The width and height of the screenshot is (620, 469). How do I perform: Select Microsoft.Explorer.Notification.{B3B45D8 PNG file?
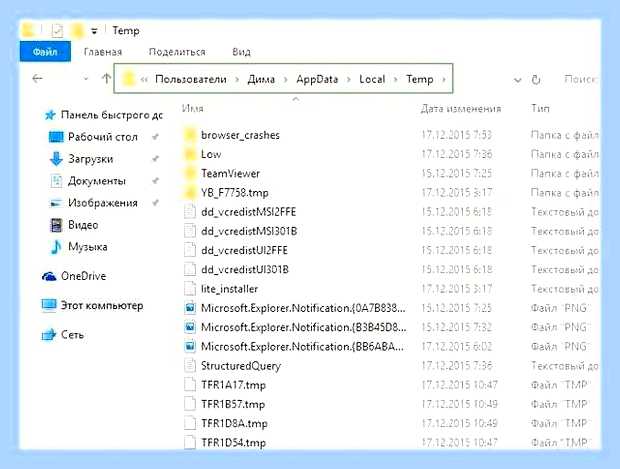point(303,327)
